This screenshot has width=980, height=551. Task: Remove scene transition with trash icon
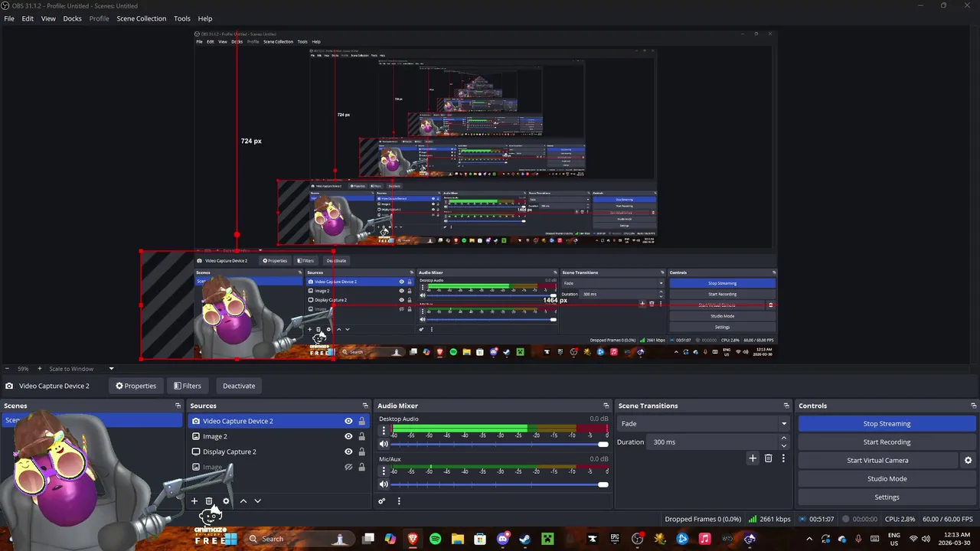pyautogui.click(x=769, y=458)
